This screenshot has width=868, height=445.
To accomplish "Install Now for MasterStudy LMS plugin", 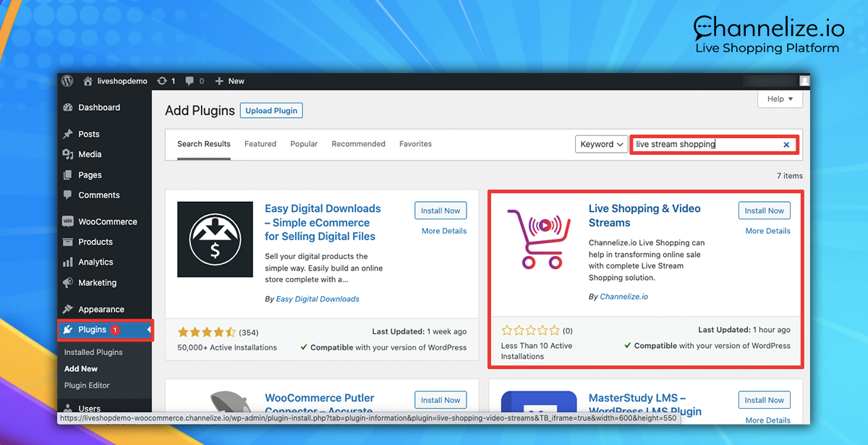I will 765,400.
